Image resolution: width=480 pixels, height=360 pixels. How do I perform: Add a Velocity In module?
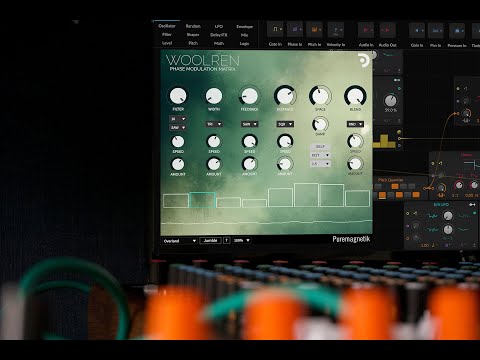click(336, 30)
